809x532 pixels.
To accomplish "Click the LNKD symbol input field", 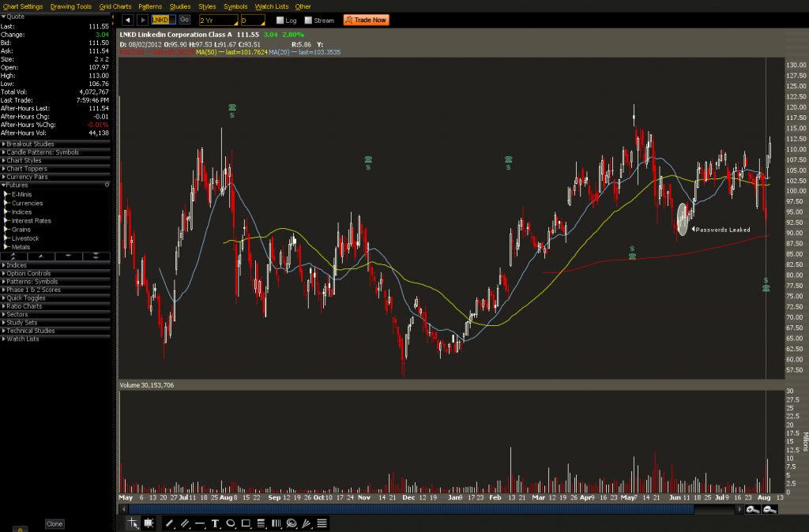I will click(x=164, y=20).
